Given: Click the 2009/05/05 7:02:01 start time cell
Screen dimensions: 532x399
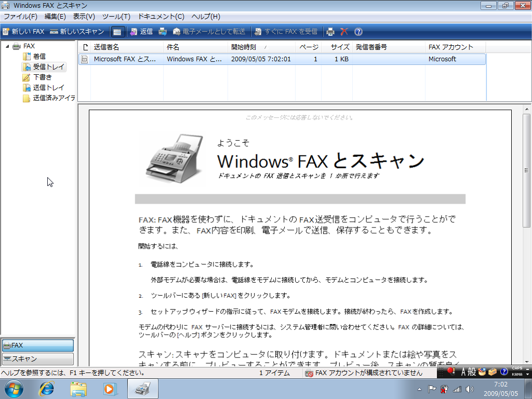Looking at the screenshot, I should coord(261,59).
